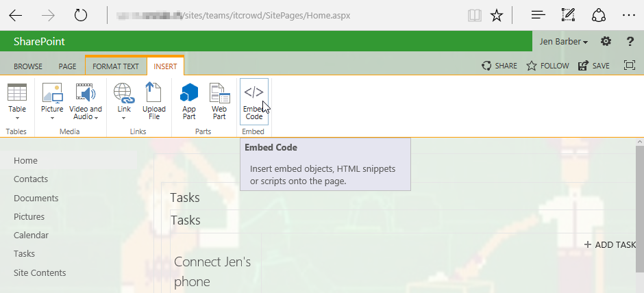Open reading view book icon
This screenshot has height=293, width=644.
pos(474,16)
